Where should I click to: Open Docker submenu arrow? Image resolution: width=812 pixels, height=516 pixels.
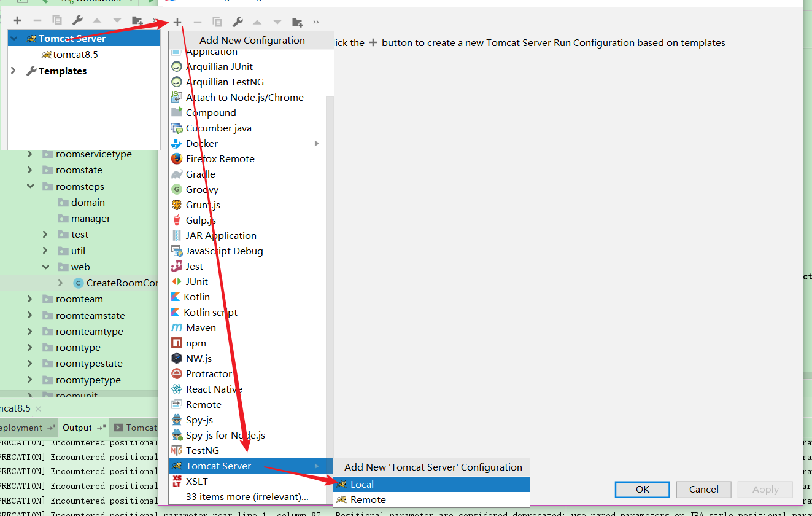(317, 143)
